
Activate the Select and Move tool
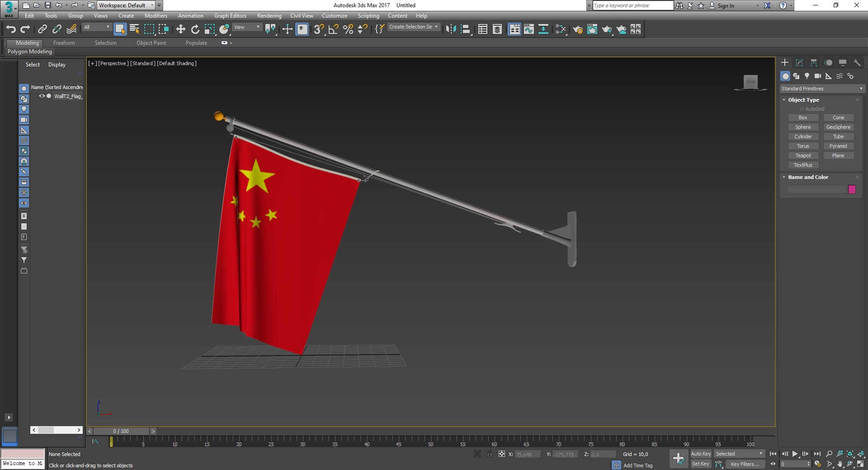click(180, 29)
